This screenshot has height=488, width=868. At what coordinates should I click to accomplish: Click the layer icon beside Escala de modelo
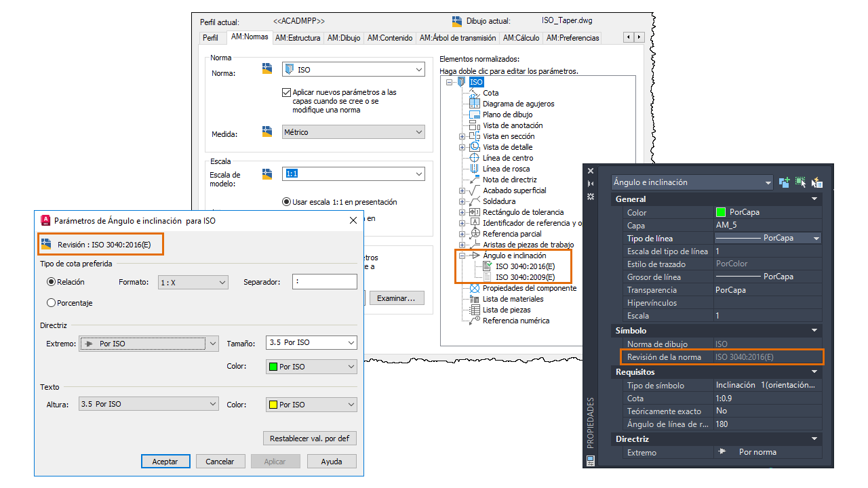tap(267, 174)
